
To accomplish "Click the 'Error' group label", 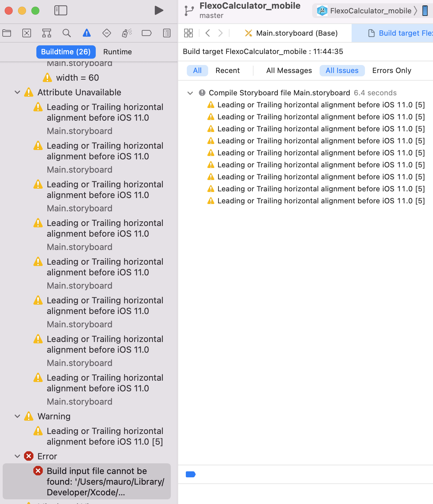I will coord(47,456).
